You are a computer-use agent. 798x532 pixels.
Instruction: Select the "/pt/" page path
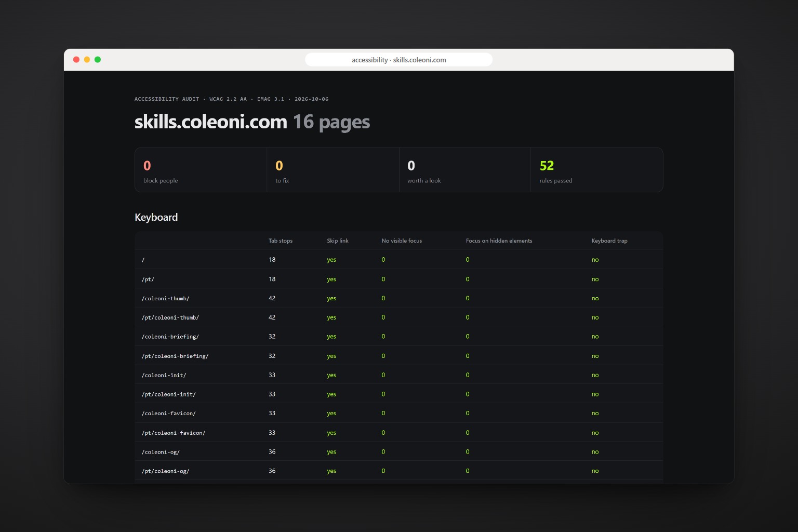[x=148, y=279]
